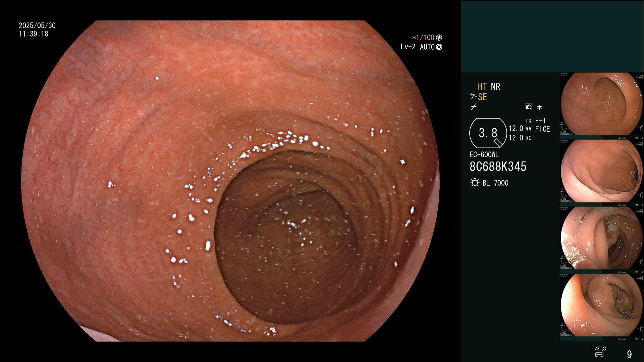Click the light source lamp icon

click(475, 183)
